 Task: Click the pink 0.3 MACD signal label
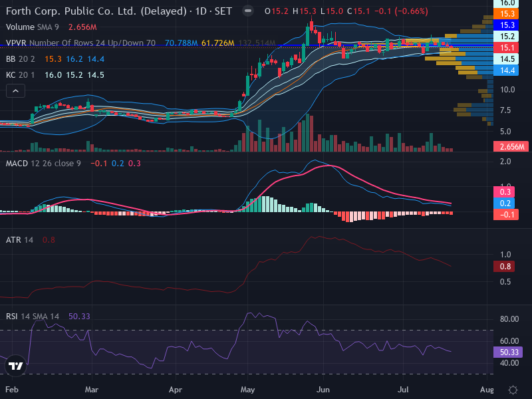point(504,192)
